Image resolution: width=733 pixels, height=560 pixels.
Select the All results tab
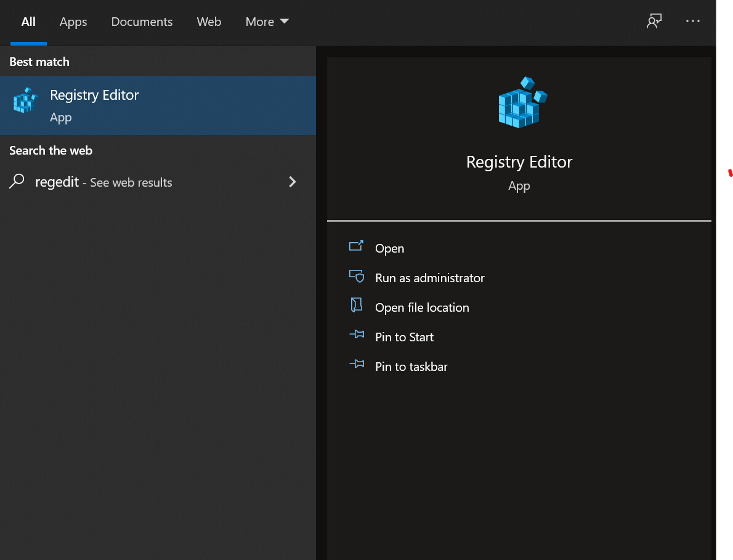(x=28, y=22)
